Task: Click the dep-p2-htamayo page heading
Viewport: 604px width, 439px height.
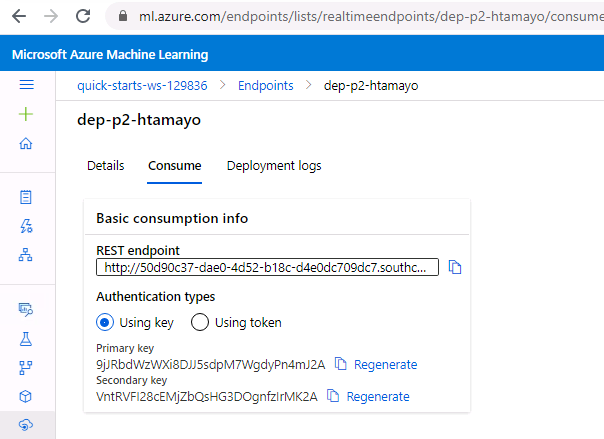Action: click(x=139, y=120)
